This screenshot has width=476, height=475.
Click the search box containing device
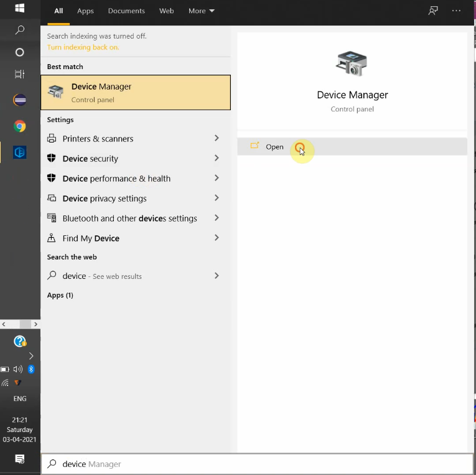click(x=258, y=464)
